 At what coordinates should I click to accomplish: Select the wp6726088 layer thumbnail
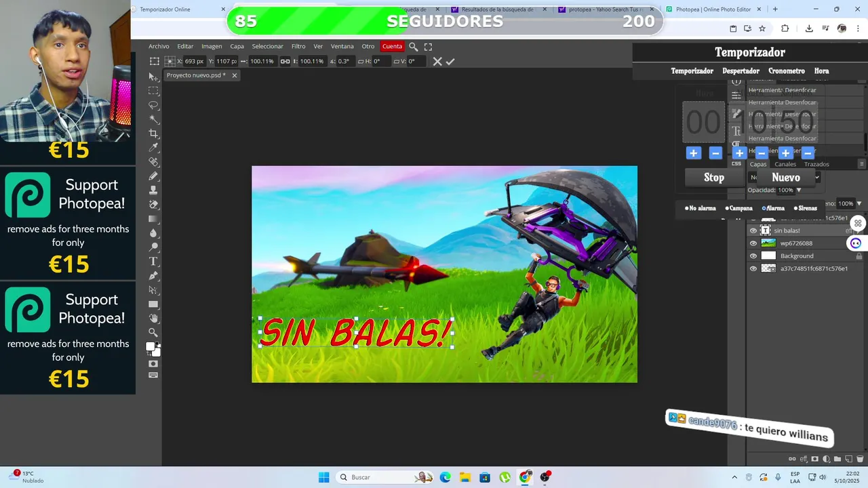click(768, 243)
